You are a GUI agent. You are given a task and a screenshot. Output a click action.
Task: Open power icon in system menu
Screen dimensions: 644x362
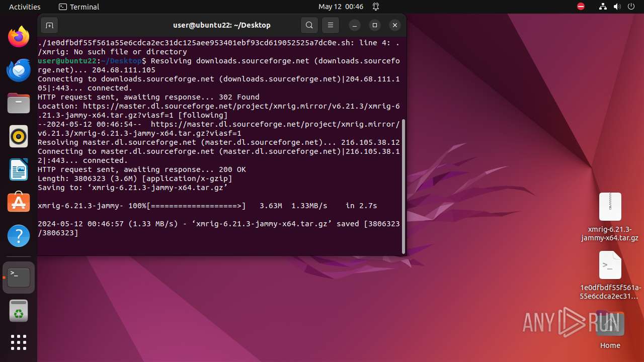(631, 7)
